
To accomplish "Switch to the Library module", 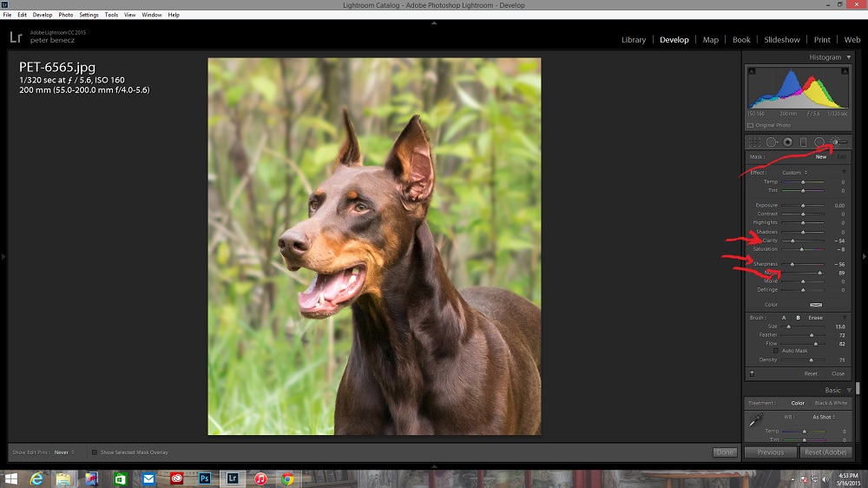I will click(634, 40).
